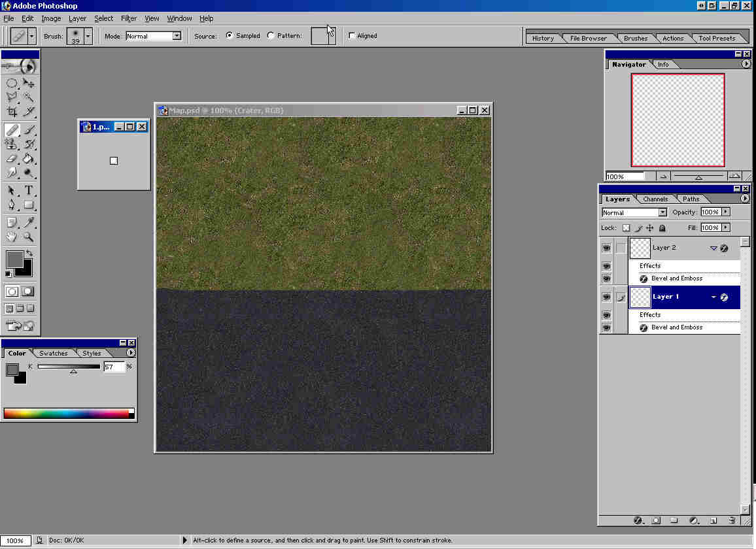Viewport: 756px width, 549px height.
Task: Hide Layer 2 using its eye icon
Action: [x=606, y=248]
